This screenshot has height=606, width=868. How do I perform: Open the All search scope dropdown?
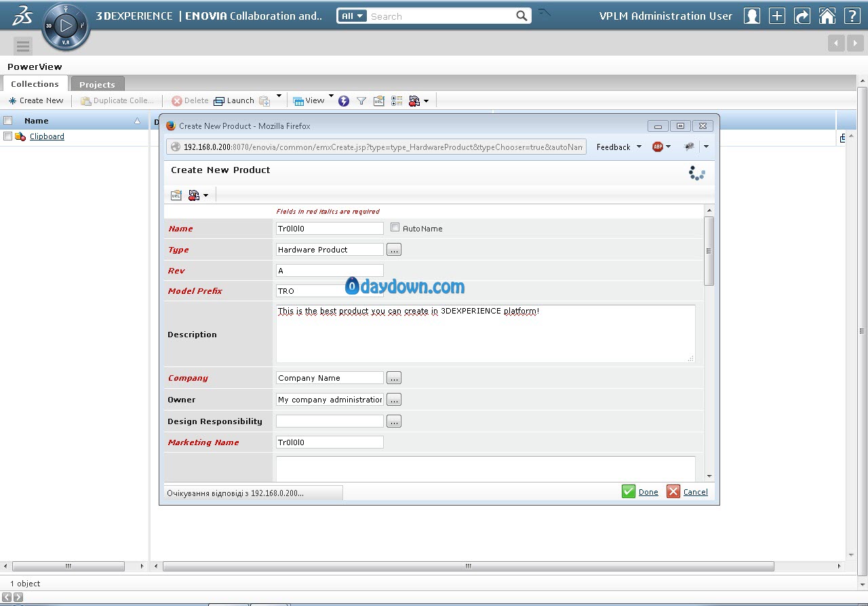click(353, 16)
